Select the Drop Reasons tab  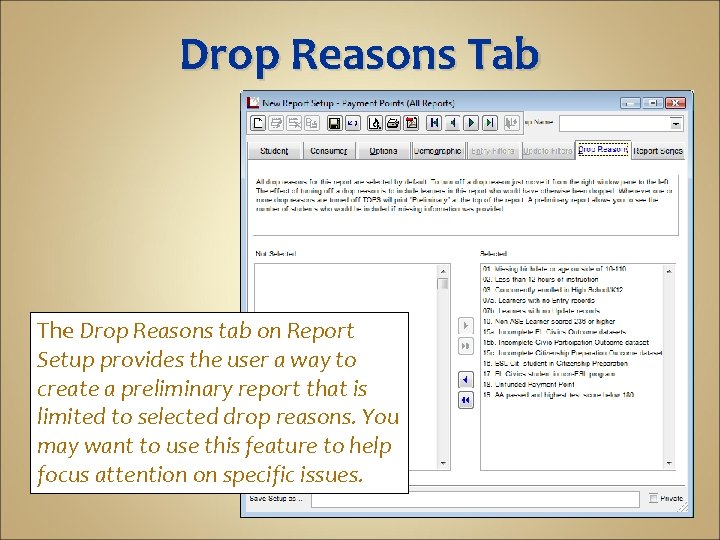coord(603,150)
